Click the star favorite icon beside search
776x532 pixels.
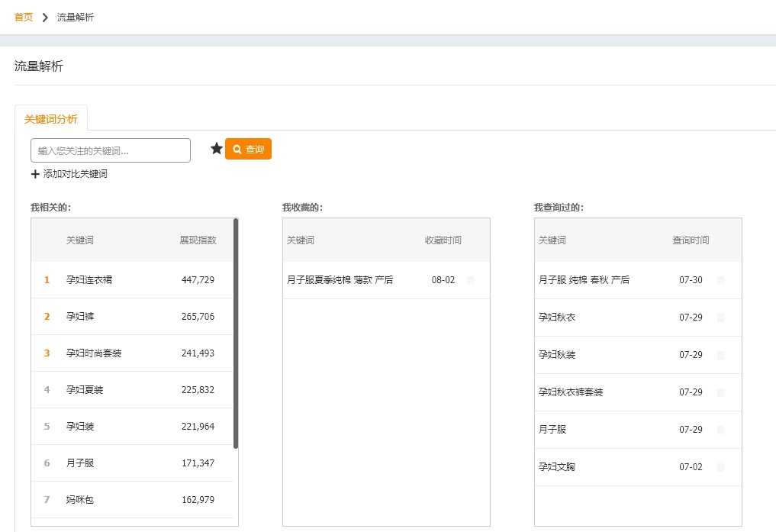pyautogui.click(x=217, y=149)
